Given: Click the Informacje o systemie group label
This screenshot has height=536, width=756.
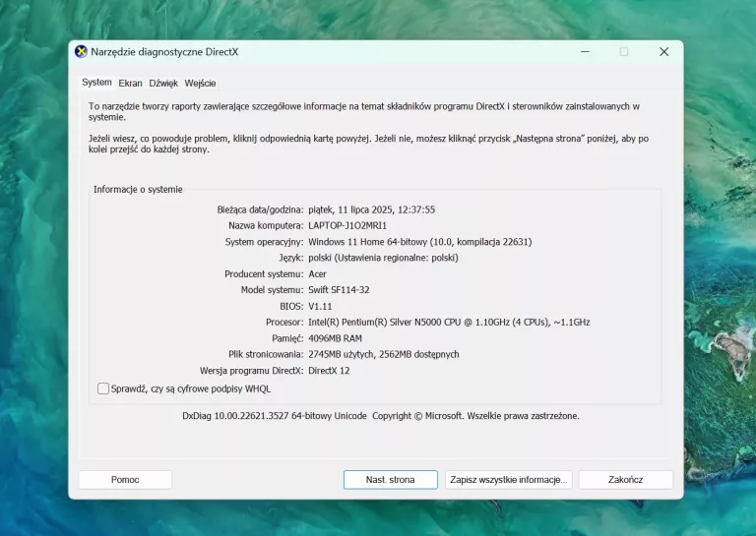Looking at the screenshot, I should [138, 189].
